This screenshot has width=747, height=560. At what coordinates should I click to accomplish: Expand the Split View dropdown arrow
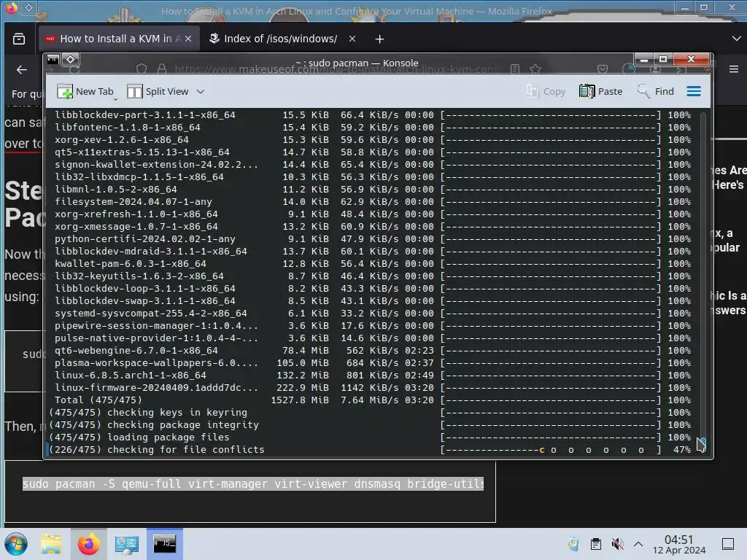coord(201,91)
